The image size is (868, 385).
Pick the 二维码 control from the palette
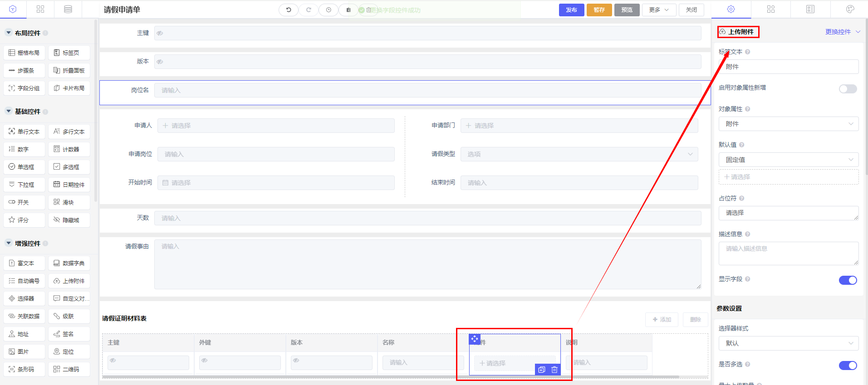(69, 370)
